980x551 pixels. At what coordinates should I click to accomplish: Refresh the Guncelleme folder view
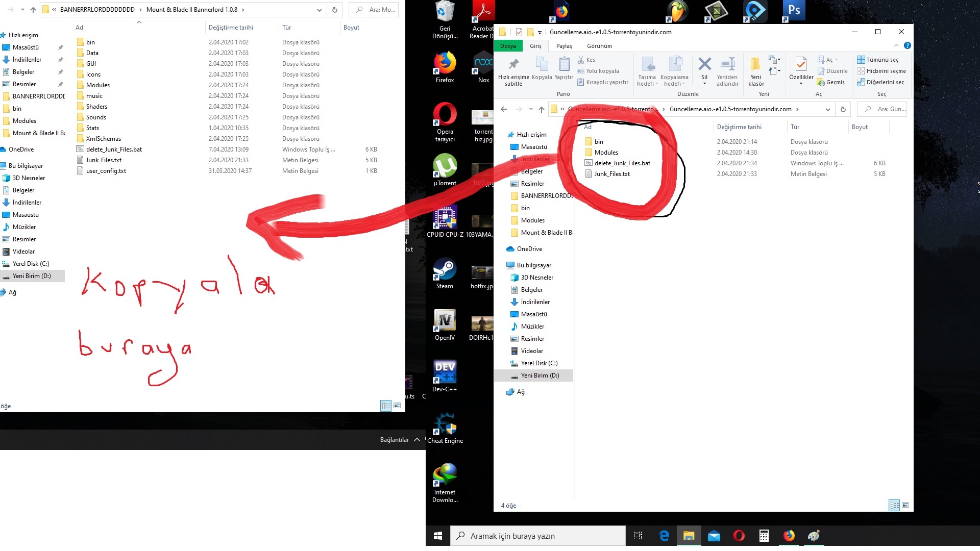(843, 109)
